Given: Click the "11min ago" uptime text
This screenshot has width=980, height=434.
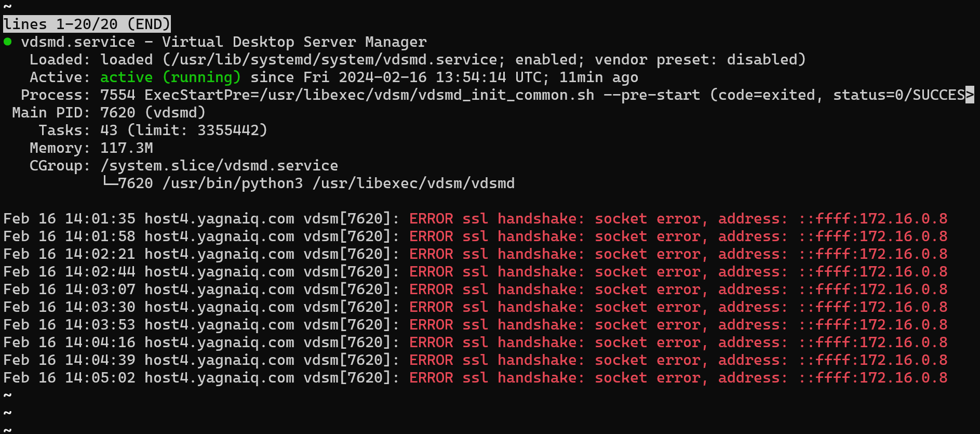Looking at the screenshot, I should (598, 77).
